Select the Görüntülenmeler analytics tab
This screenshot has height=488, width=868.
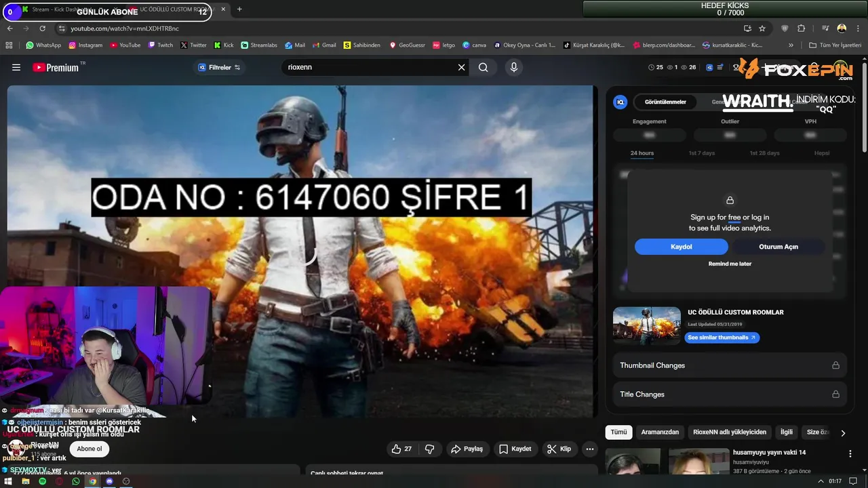tap(665, 102)
